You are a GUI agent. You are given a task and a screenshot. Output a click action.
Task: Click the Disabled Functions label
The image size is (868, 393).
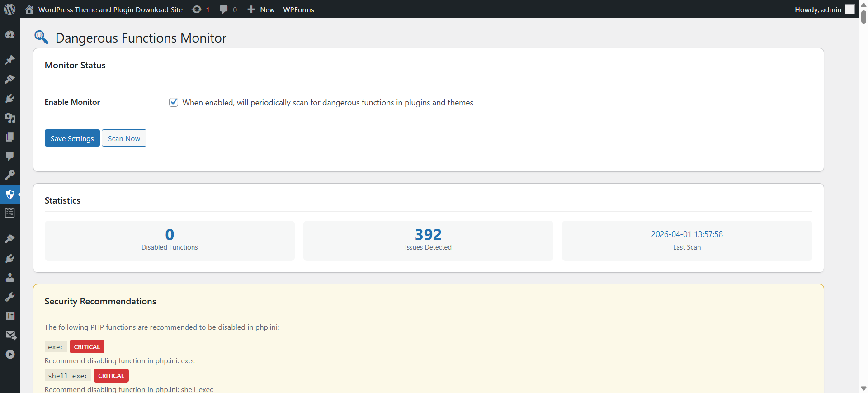pyautogui.click(x=170, y=247)
